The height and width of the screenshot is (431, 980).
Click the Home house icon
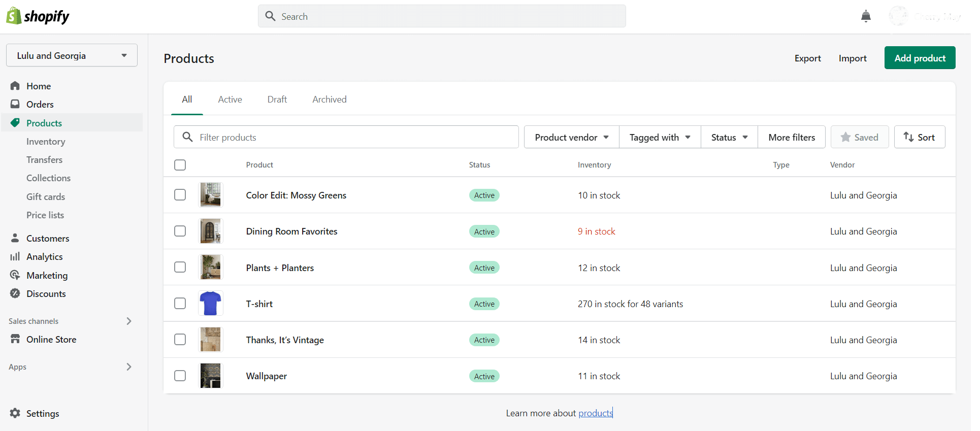[x=15, y=86]
